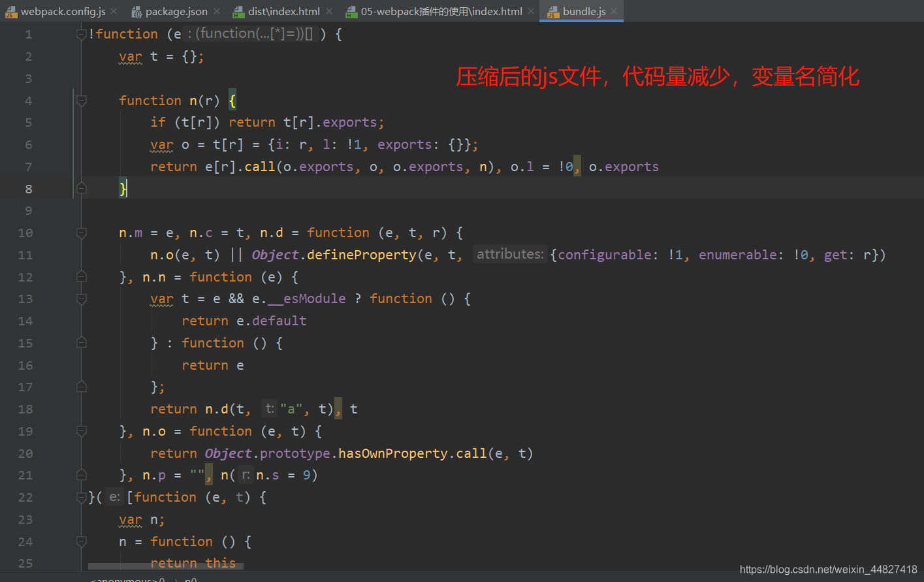Click gutter line number 23
Viewport: 924px width, 582px height.
point(25,519)
